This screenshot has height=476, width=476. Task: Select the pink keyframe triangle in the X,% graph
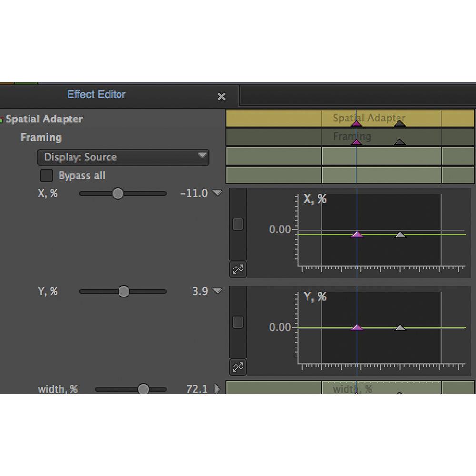tap(357, 234)
